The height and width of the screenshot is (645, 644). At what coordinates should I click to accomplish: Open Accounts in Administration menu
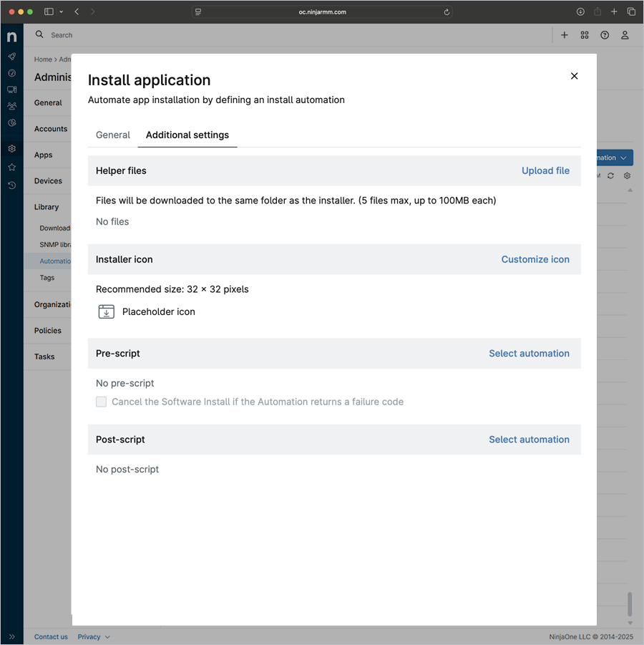(x=51, y=129)
